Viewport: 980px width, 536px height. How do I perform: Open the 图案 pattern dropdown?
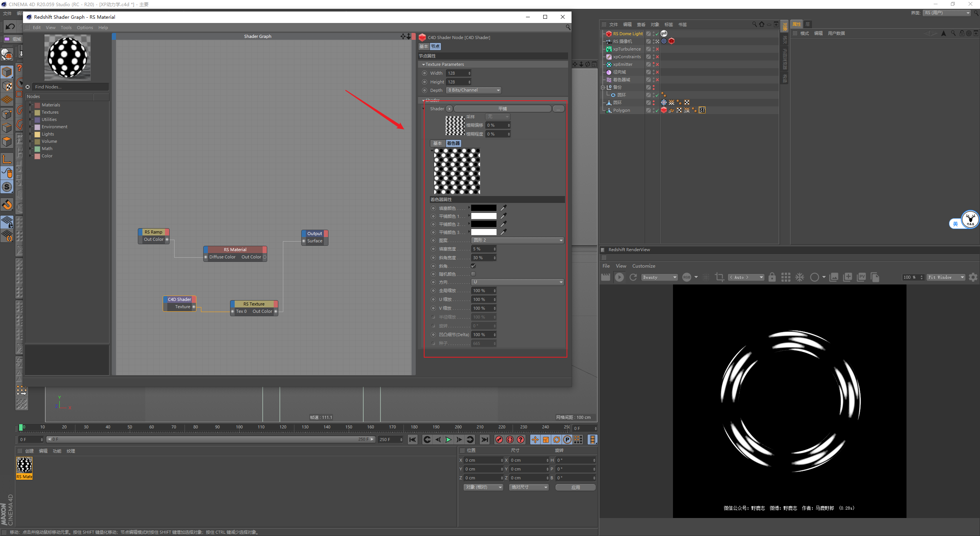pos(518,240)
